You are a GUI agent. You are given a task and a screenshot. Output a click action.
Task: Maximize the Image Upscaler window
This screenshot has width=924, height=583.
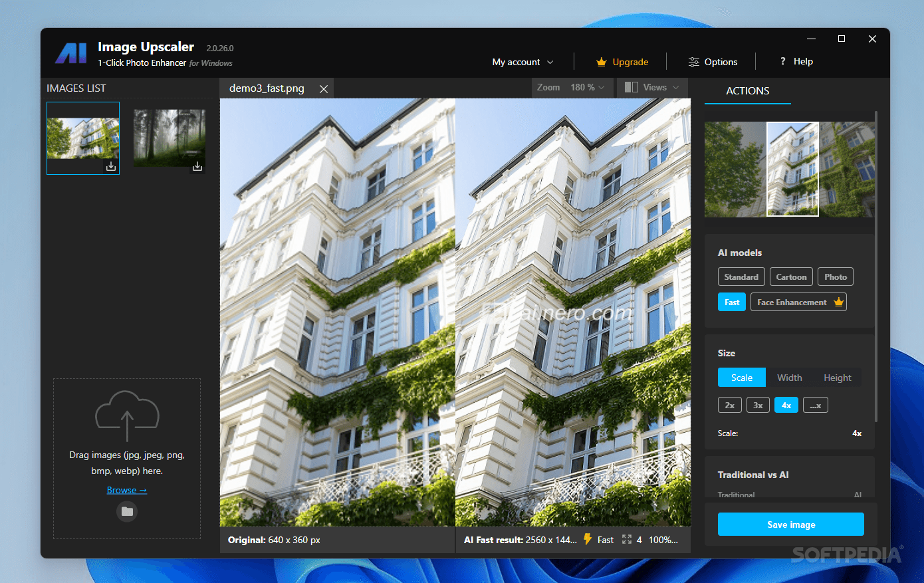click(x=842, y=39)
